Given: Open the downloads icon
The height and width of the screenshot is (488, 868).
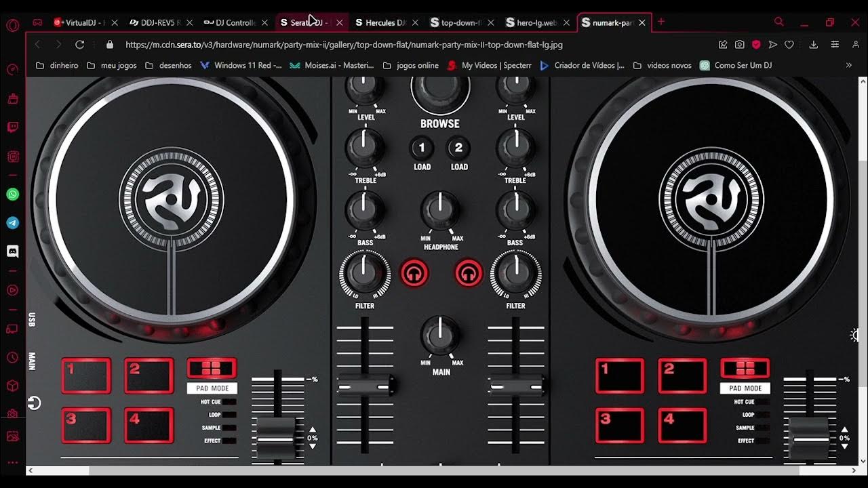Looking at the screenshot, I should (x=814, y=45).
